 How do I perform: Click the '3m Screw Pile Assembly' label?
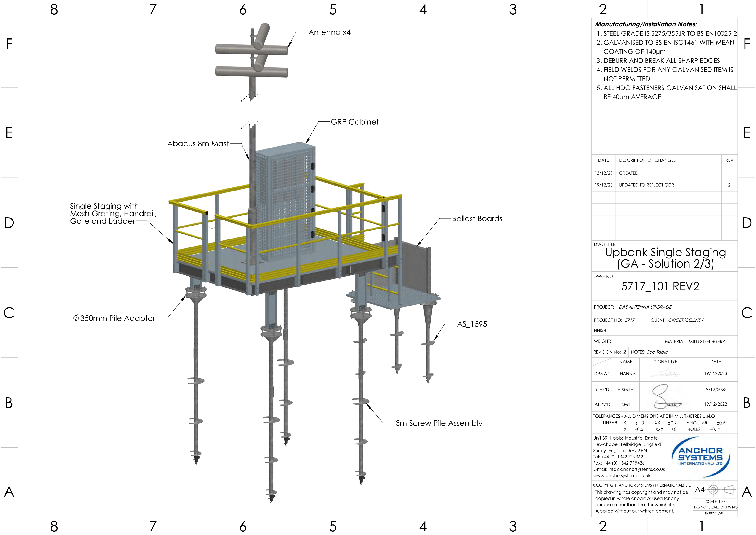(x=439, y=423)
